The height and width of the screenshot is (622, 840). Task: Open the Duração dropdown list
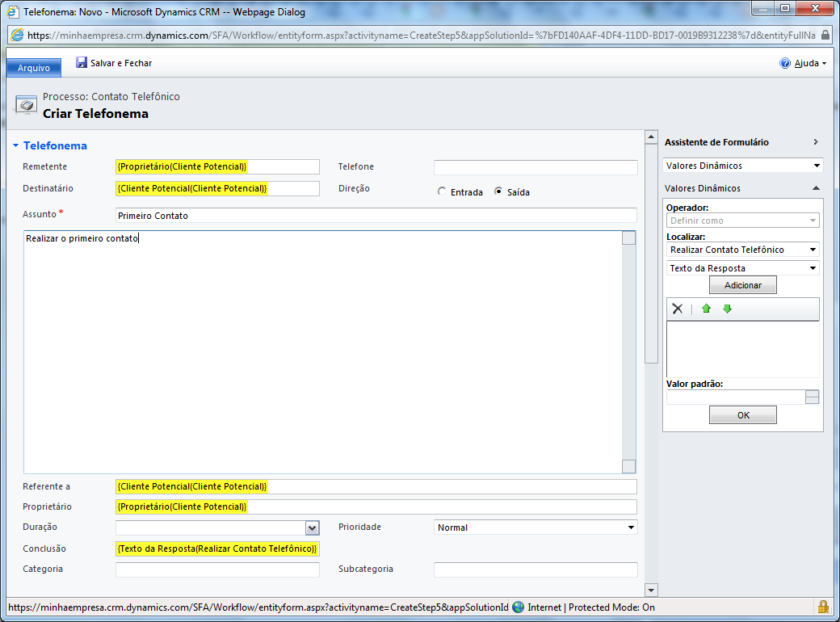tap(313, 527)
